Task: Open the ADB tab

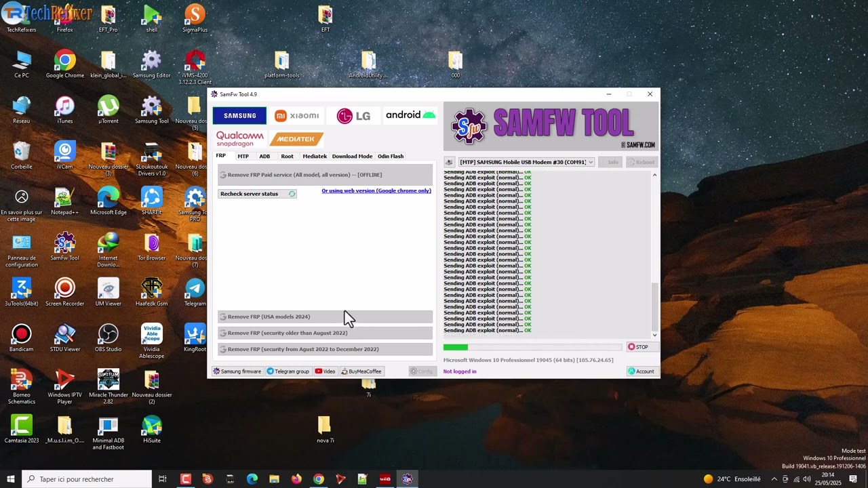Action: click(264, 156)
